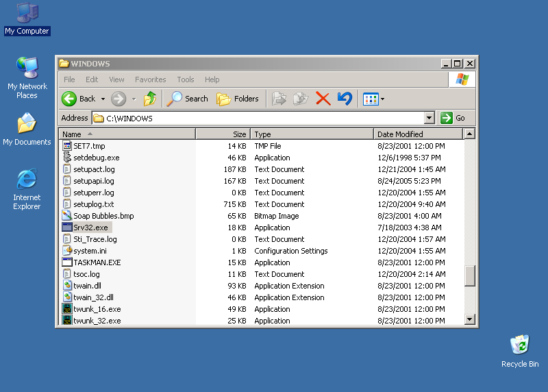548x392 pixels.
Task: Expand the Views dropdown arrow
Action: click(x=383, y=99)
